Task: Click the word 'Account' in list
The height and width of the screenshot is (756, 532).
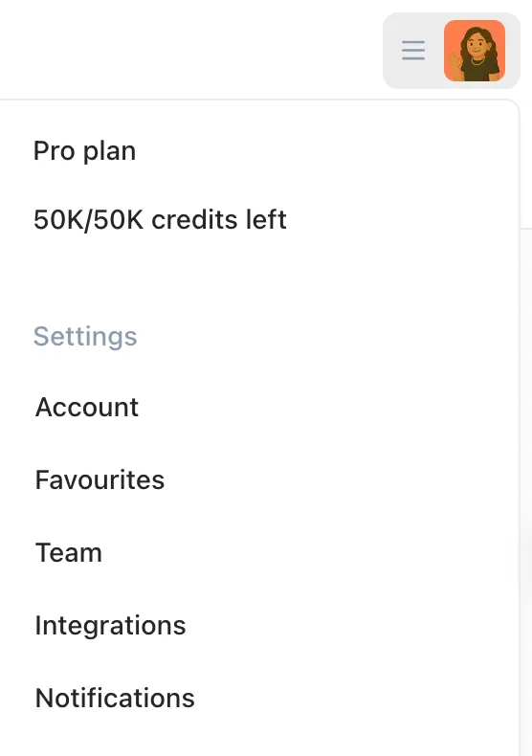Action: coord(87,408)
